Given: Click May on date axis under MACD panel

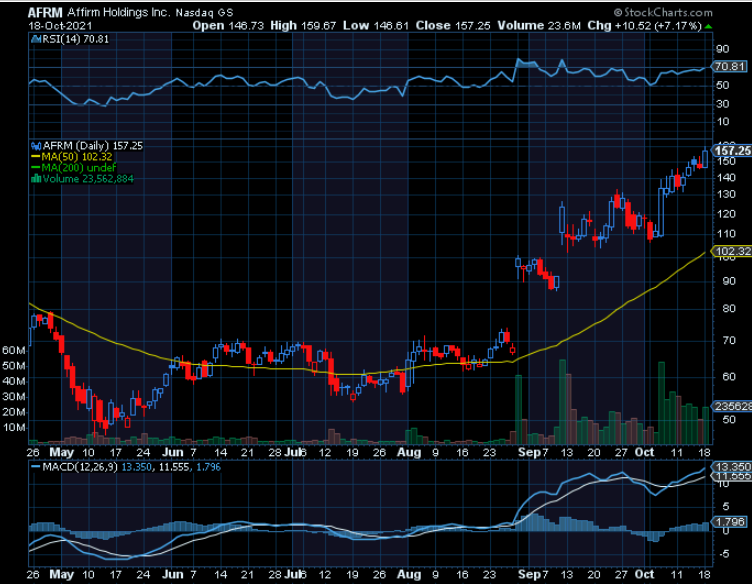Looking at the screenshot, I should click(x=62, y=574).
